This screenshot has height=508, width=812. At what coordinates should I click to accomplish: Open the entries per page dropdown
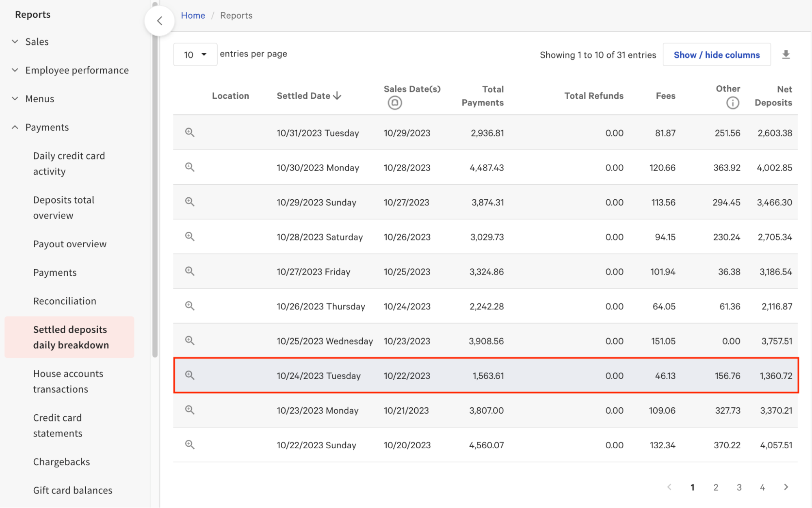click(195, 54)
